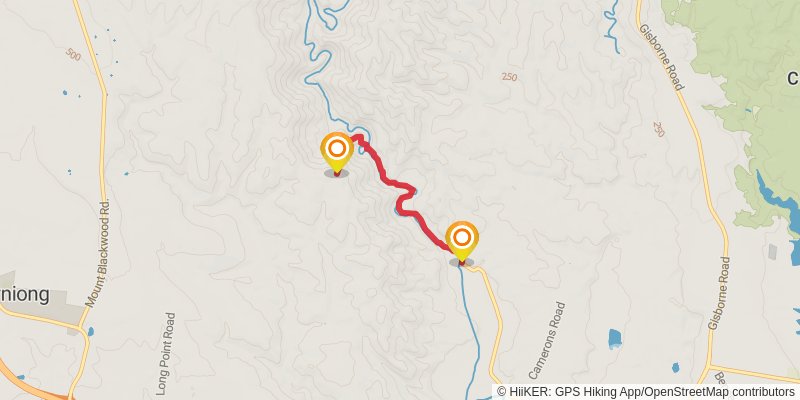Click the 250 contour label near Gisborne Road
The width and height of the screenshot is (800, 400).
coord(659,129)
